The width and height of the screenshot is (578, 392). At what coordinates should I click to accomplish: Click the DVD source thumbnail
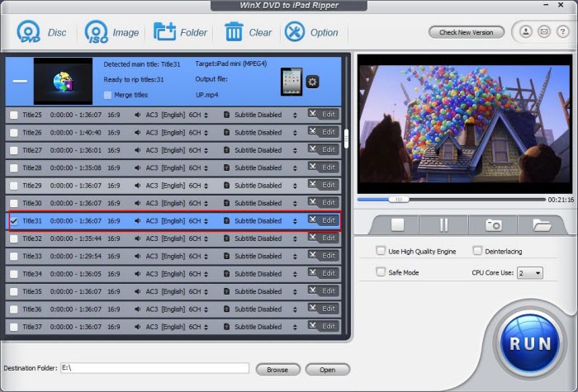pyautogui.click(x=63, y=81)
